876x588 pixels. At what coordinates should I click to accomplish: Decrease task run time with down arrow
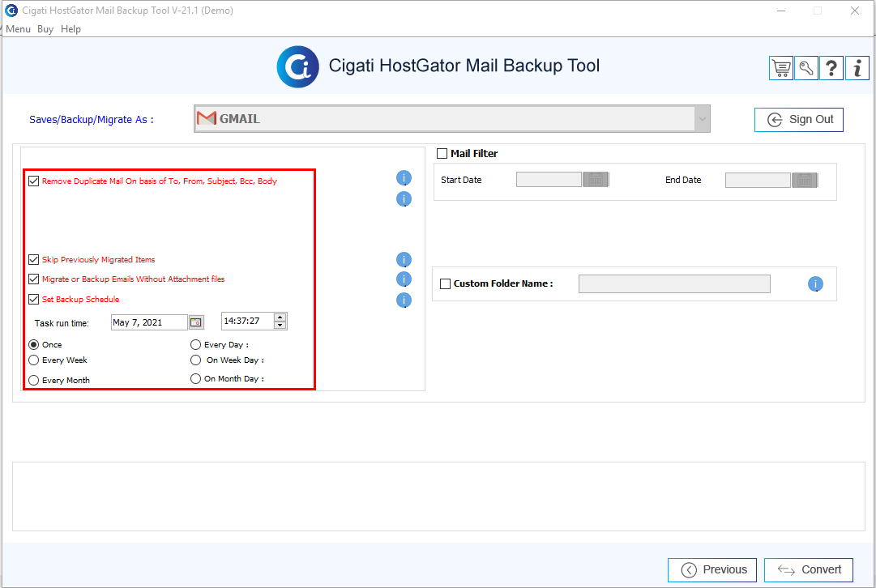pos(280,325)
